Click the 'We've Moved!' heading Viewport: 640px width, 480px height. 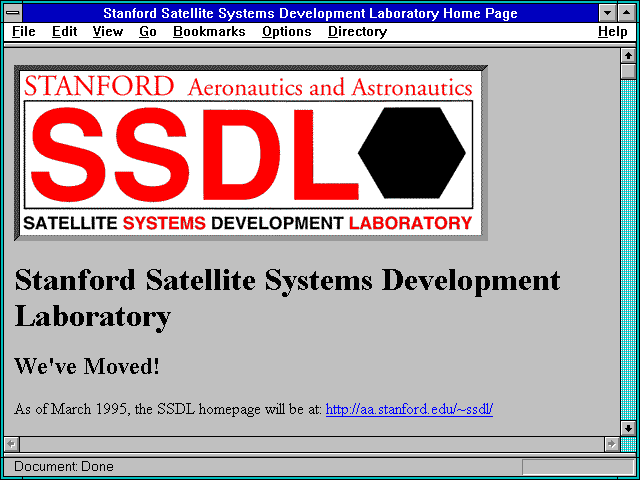coord(87,366)
